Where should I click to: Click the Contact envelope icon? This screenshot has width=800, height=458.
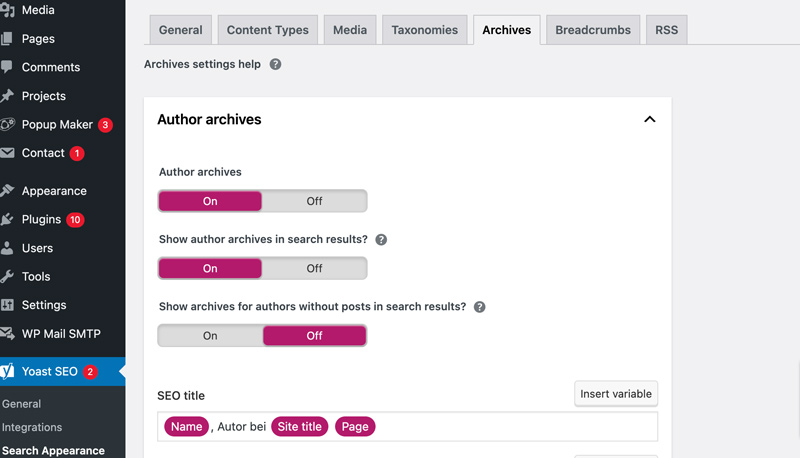7,152
